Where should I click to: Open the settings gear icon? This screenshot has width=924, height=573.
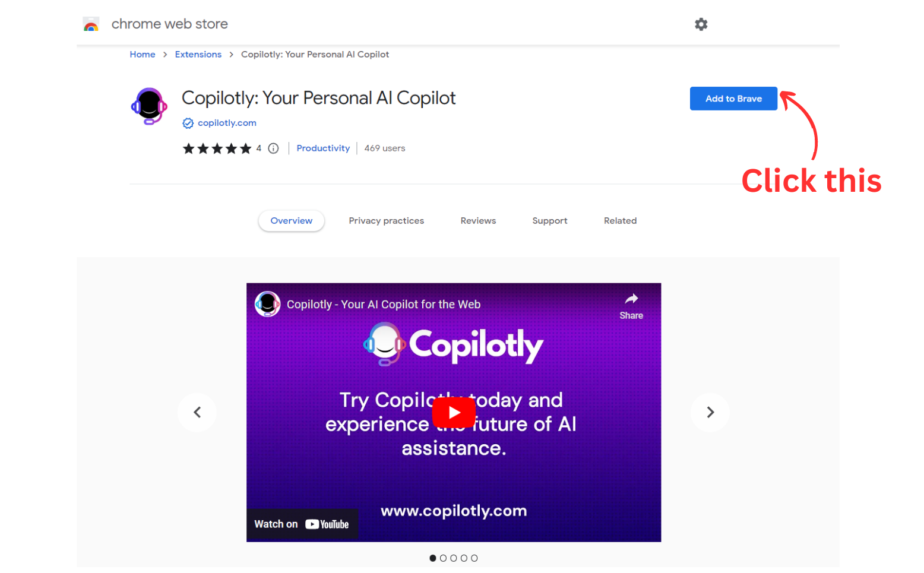coord(701,24)
